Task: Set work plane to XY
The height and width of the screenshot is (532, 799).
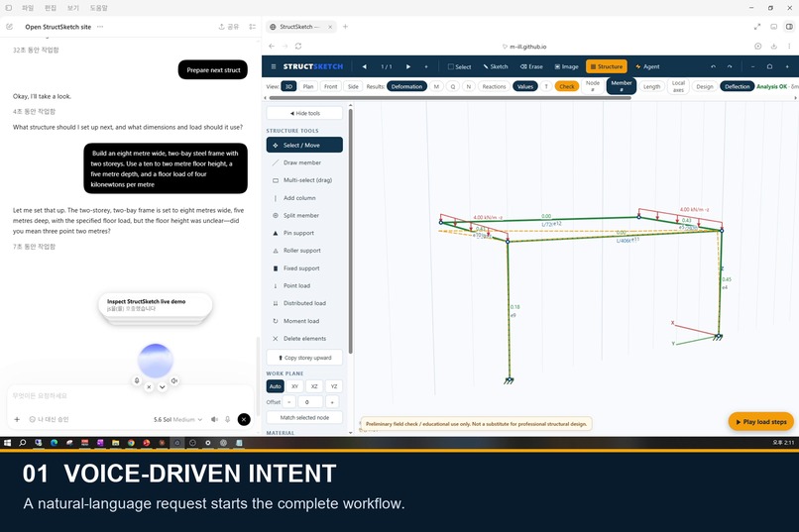Action: pos(294,386)
